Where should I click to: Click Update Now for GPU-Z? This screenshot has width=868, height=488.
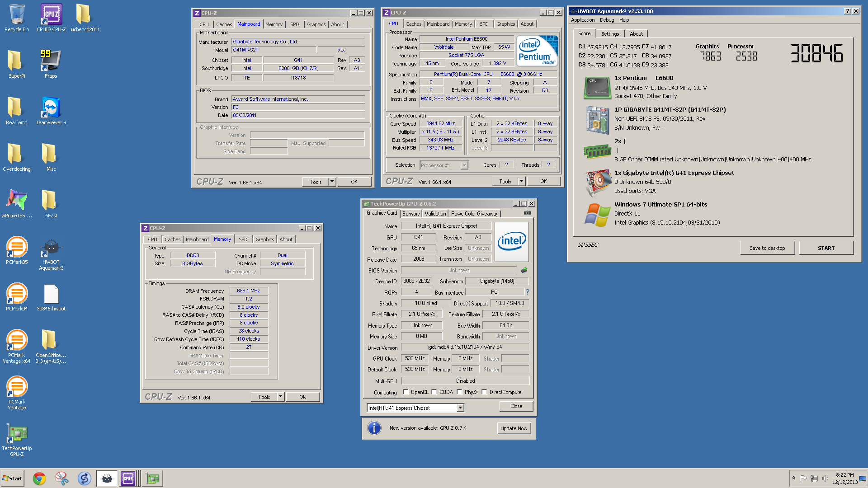coord(514,428)
